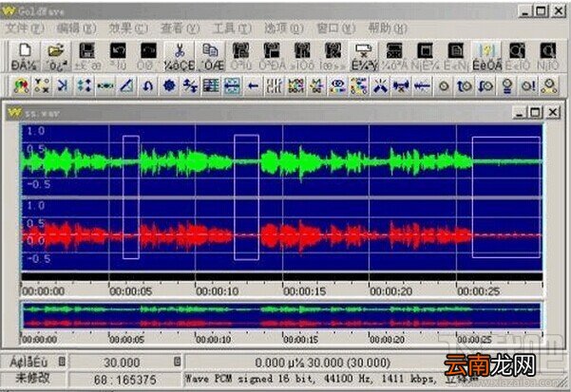Click the 00:00:10 mark on the time ruler
Image resolution: width=571 pixels, height=392 pixels.
pos(217,291)
